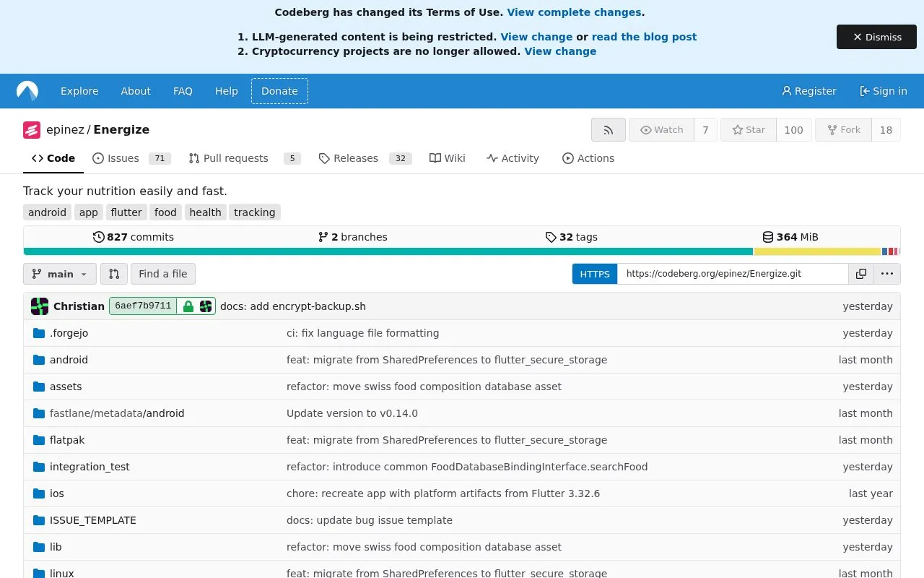Click the flatpak folder icon
Screen dimensions: 924x578
[x=39, y=440]
